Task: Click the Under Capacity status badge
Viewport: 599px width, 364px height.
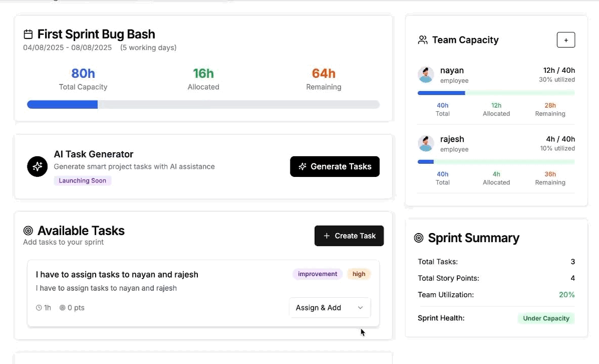Action: click(546, 318)
